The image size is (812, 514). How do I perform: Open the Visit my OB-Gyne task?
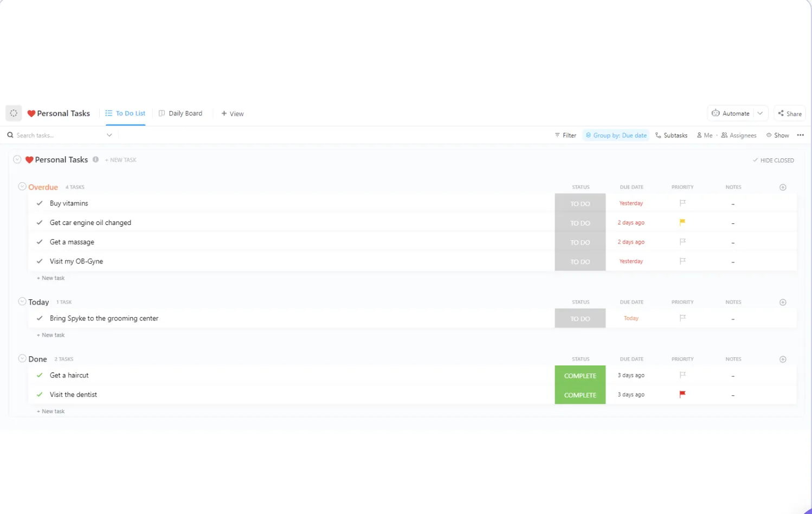[76, 261]
